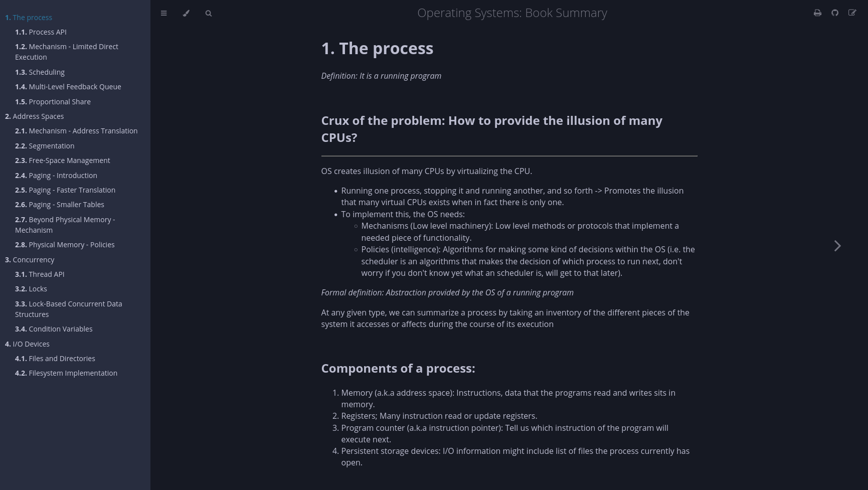
Task: Go to next chapter with the right chevron
Action: (837, 245)
